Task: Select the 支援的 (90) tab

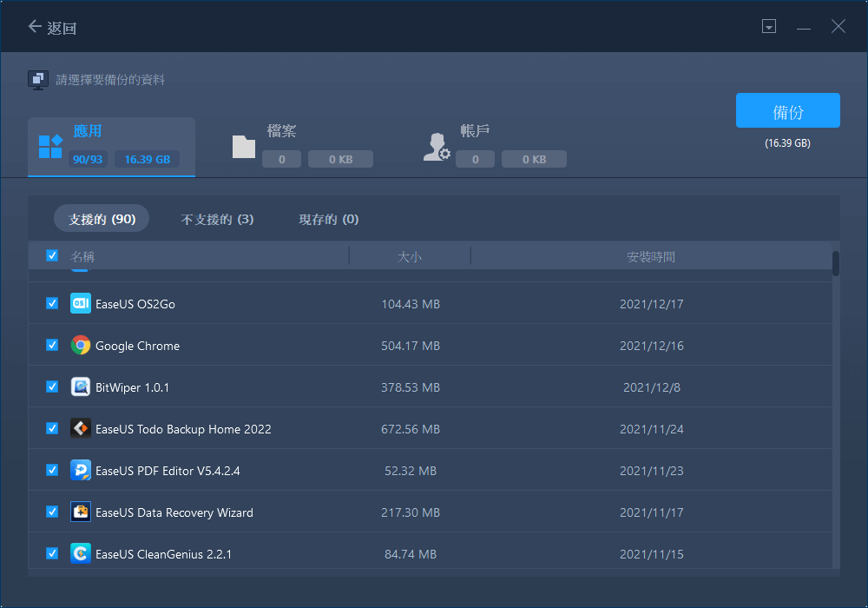Action: (x=102, y=219)
